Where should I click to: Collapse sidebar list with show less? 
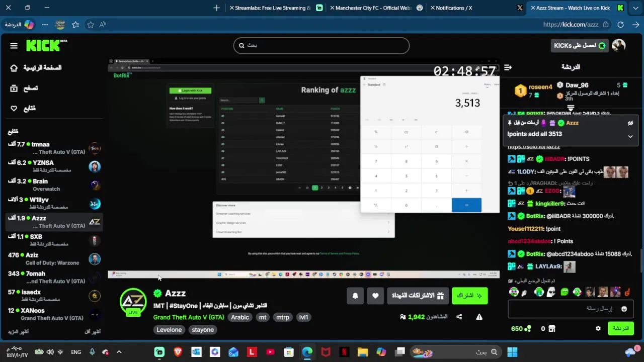93,332
